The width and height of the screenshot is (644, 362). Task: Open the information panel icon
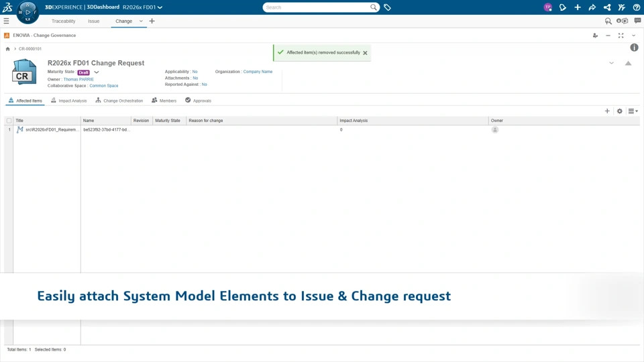click(634, 48)
